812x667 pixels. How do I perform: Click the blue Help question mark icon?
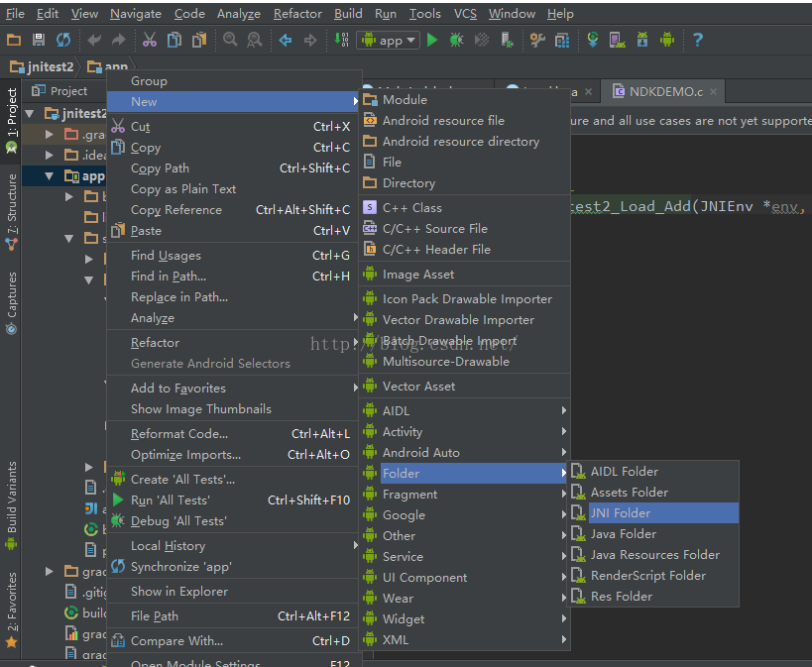pyautogui.click(x=698, y=40)
